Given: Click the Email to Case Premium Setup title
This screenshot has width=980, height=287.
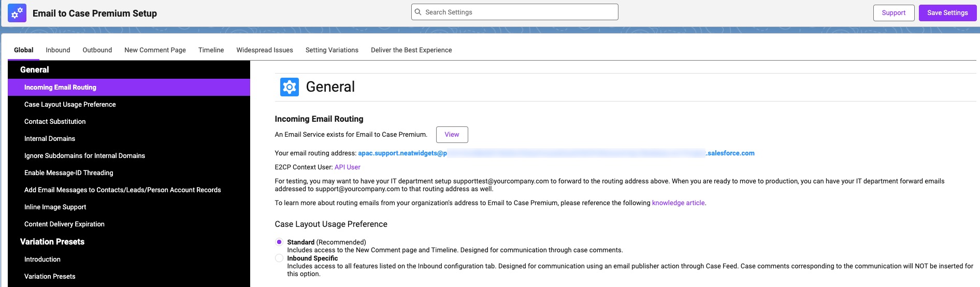Looking at the screenshot, I should click(x=95, y=13).
